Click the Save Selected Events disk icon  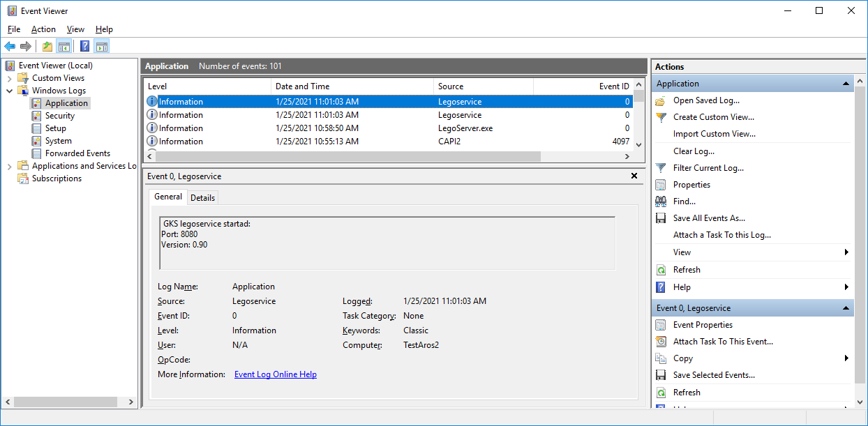661,375
